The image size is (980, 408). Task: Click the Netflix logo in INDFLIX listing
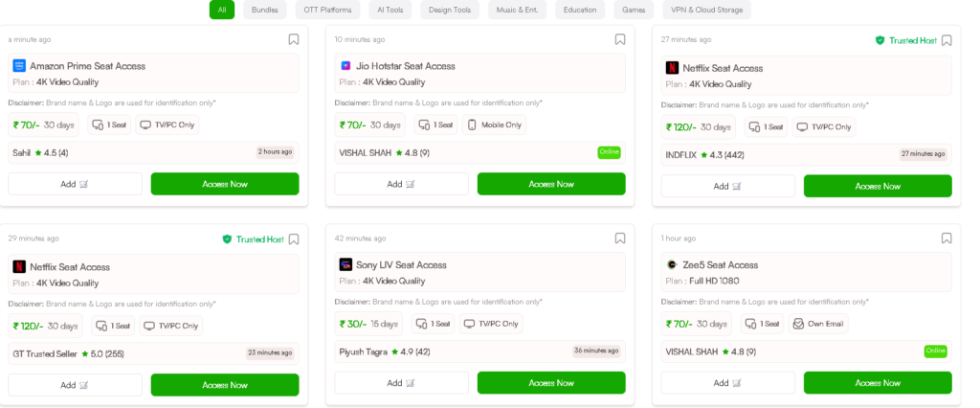coord(673,68)
